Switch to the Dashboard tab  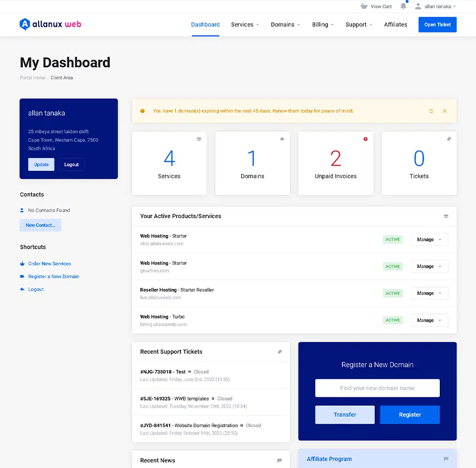tap(205, 24)
